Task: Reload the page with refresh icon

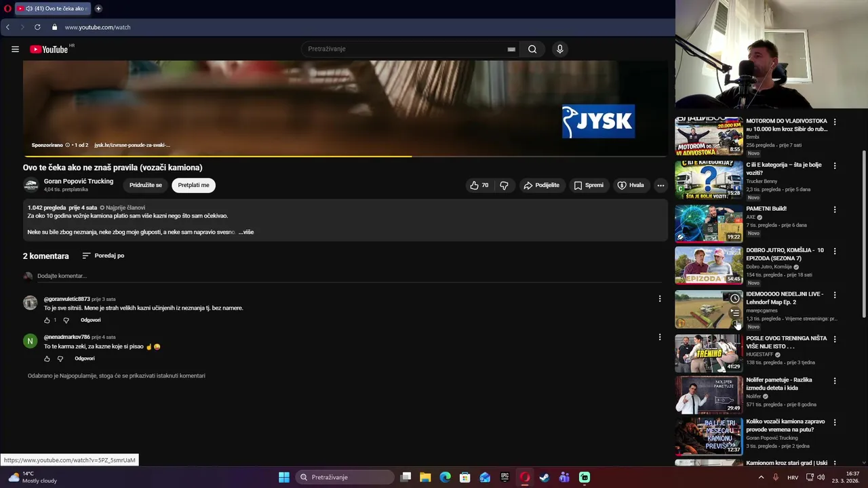Action: 37,27
